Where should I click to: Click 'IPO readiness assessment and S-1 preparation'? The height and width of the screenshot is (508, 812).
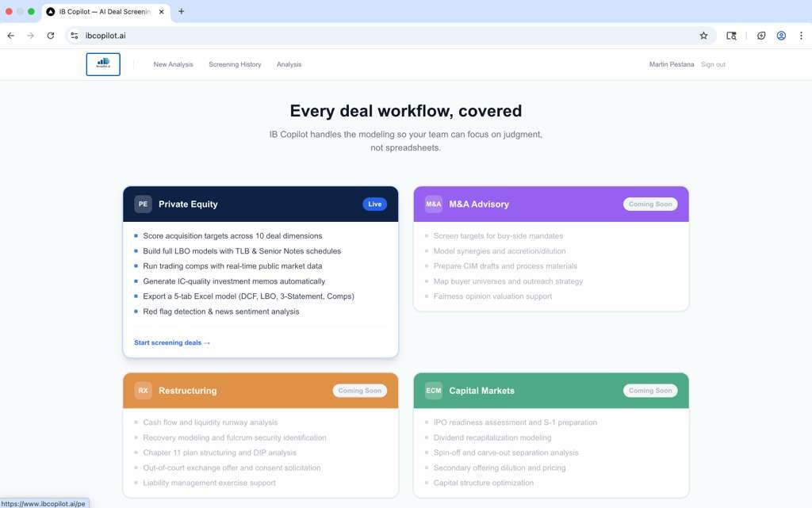point(515,422)
